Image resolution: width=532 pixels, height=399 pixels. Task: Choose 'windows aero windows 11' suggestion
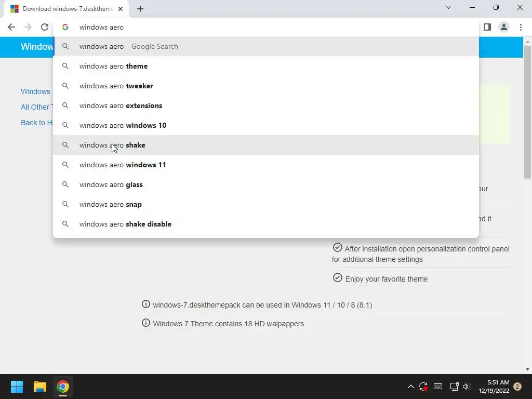point(266,165)
